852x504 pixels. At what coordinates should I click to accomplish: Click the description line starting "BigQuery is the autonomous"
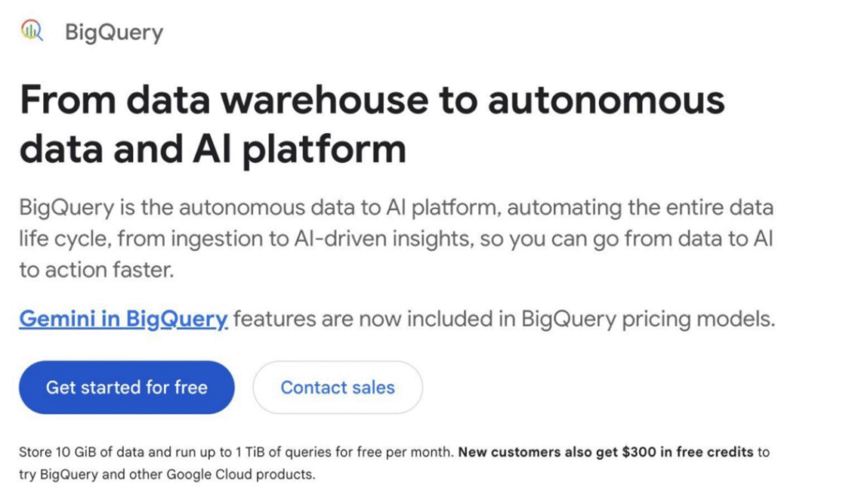point(396,207)
